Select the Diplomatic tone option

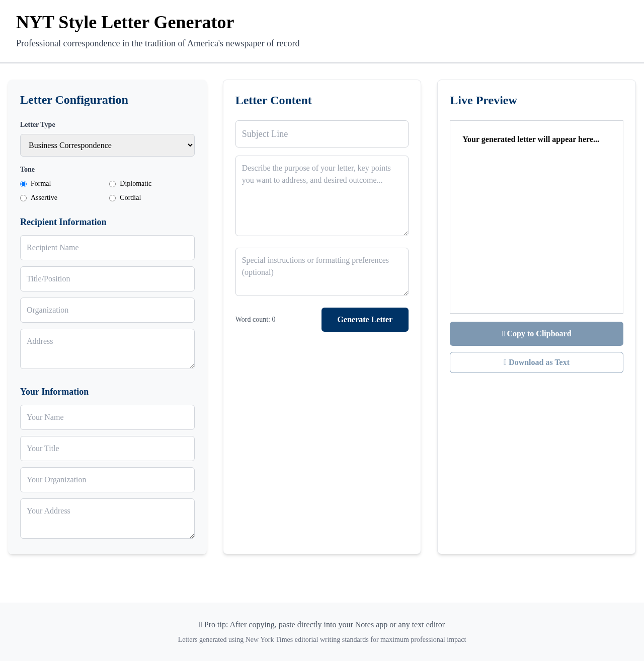pos(112,184)
